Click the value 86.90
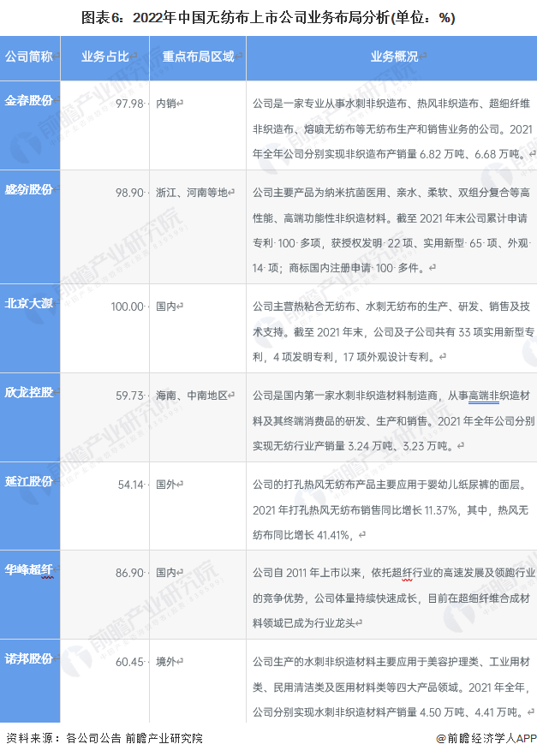This screenshot has width=537, height=756. pyautogui.click(x=129, y=573)
